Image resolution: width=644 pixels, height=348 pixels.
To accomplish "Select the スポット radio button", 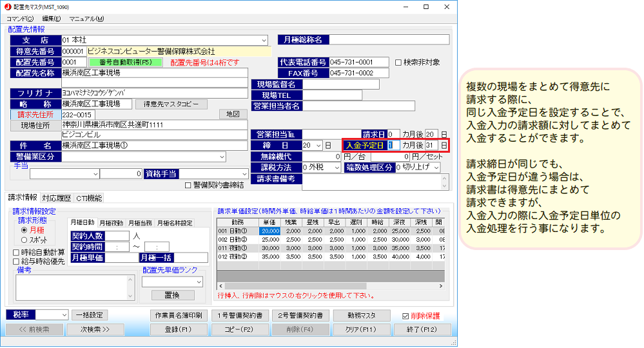I will tap(24, 240).
